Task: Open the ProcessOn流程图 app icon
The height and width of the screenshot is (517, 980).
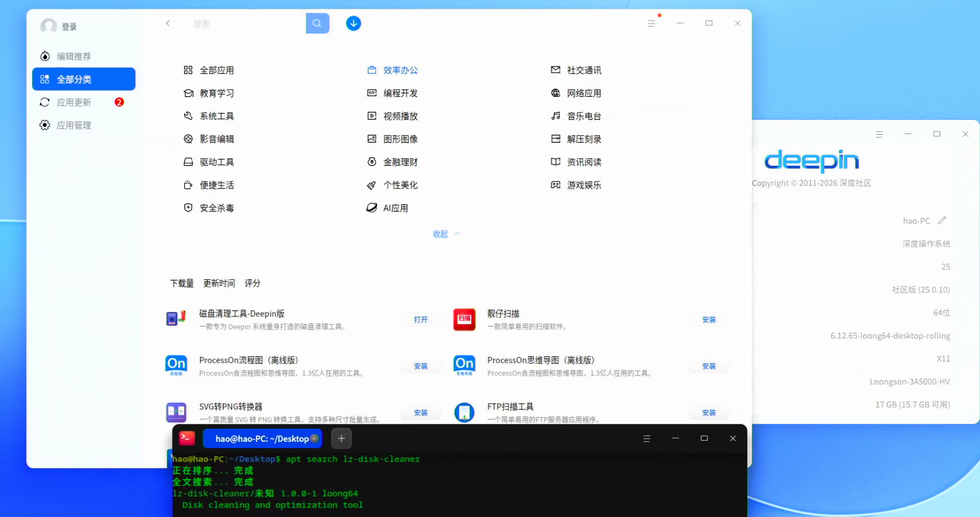Action: pos(176,366)
